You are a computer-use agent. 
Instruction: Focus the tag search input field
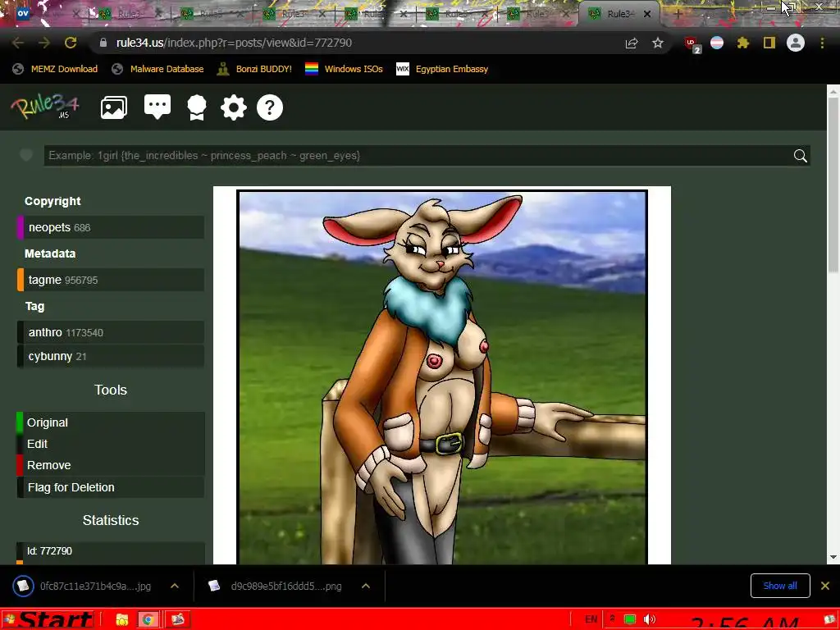(x=417, y=155)
